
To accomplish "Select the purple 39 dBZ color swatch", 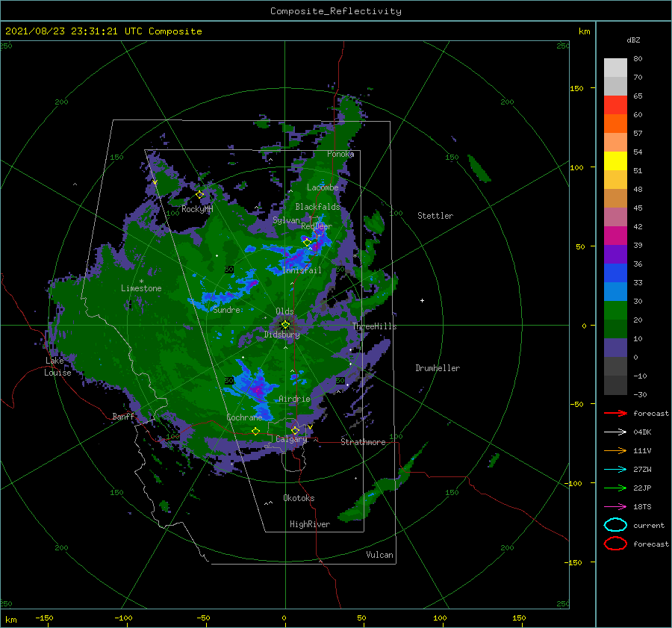I will point(615,254).
